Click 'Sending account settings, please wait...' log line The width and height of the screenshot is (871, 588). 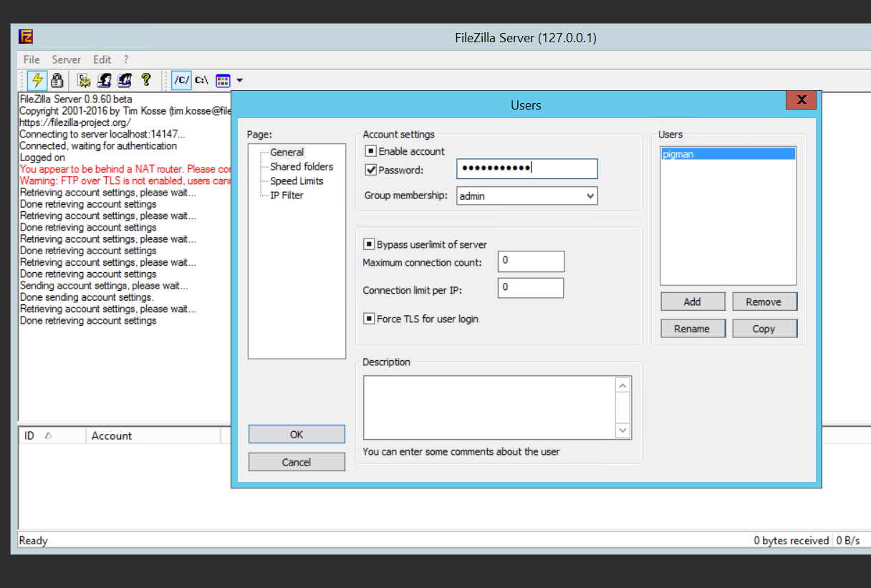pyautogui.click(x=104, y=285)
